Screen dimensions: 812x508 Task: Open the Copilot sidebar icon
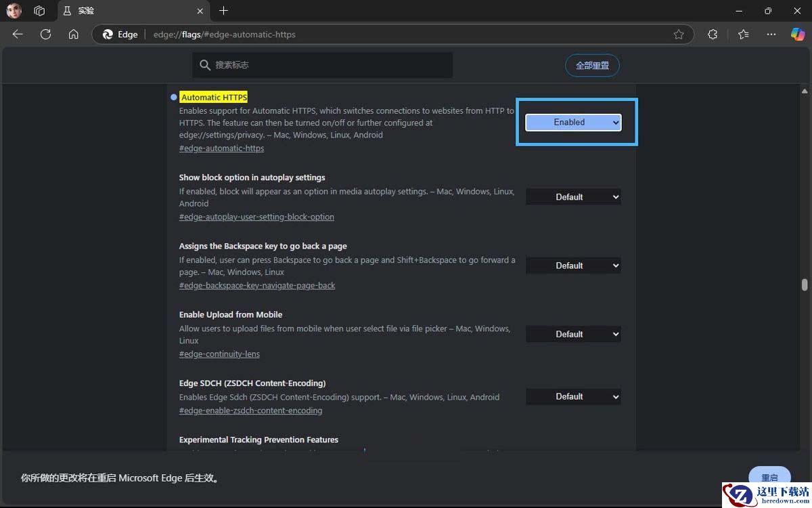[798, 34]
